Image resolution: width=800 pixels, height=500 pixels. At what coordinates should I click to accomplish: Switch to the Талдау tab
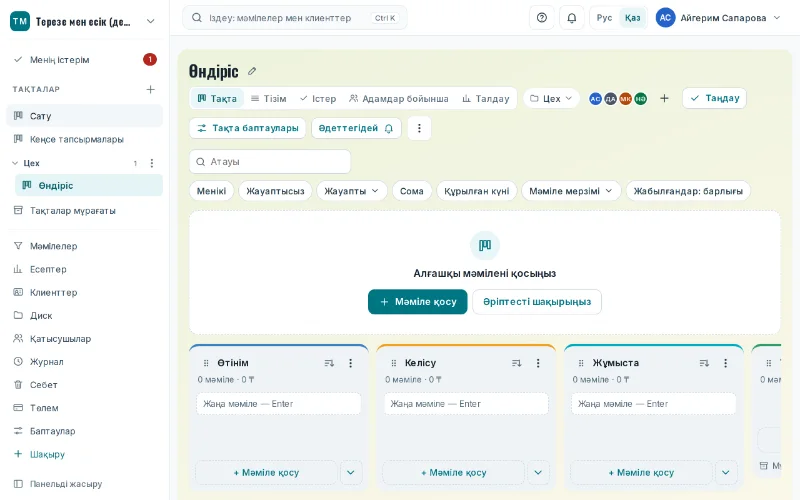click(x=486, y=98)
